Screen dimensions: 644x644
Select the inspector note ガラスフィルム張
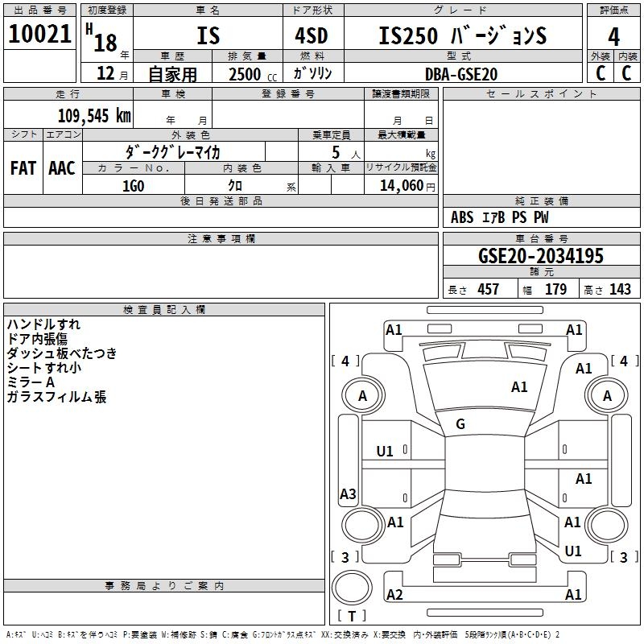56,397
